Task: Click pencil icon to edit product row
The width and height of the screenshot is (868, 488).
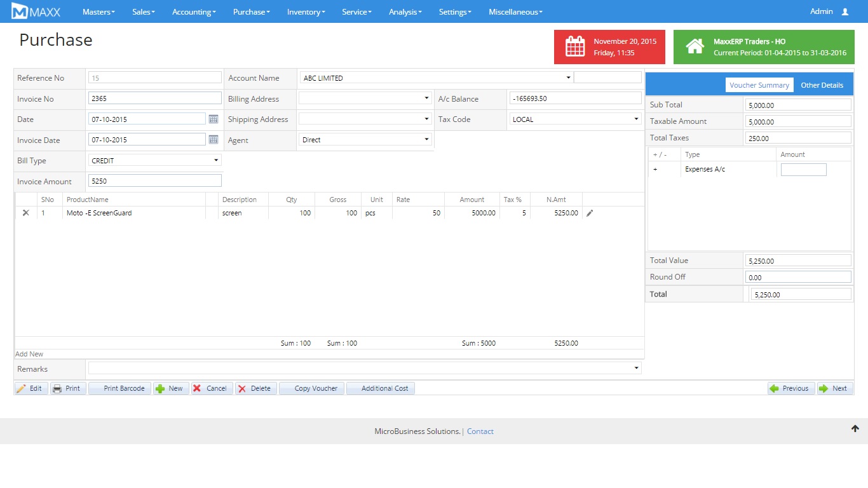Action: tap(590, 213)
